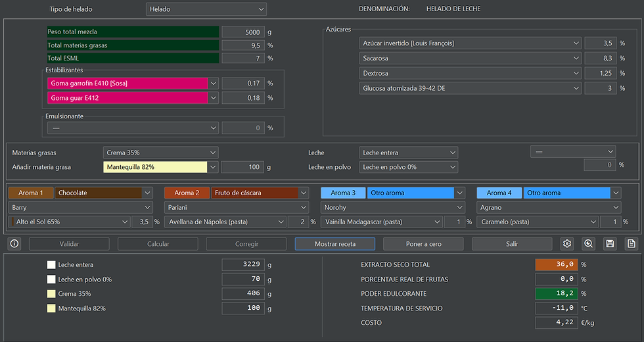Image resolution: width=644 pixels, height=342 pixels.
Task: Open Leche en polvo 0% dropdown
Action: [x=409, y=167]
